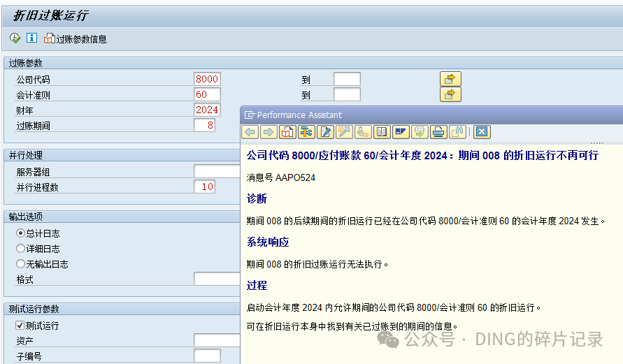Image resolution: width=623 pixels, height=364 pixels.
Task: Click the 过账期间 field showing 8
Action: [205, 126]
